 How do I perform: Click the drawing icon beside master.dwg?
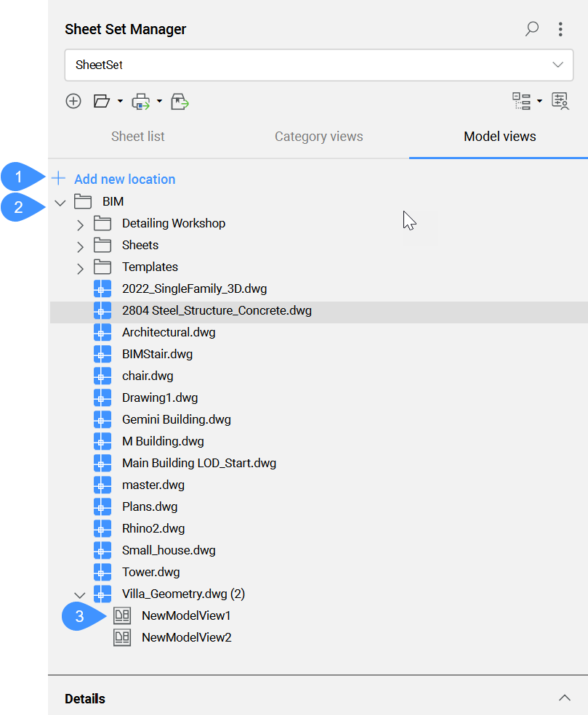(102, 485)
